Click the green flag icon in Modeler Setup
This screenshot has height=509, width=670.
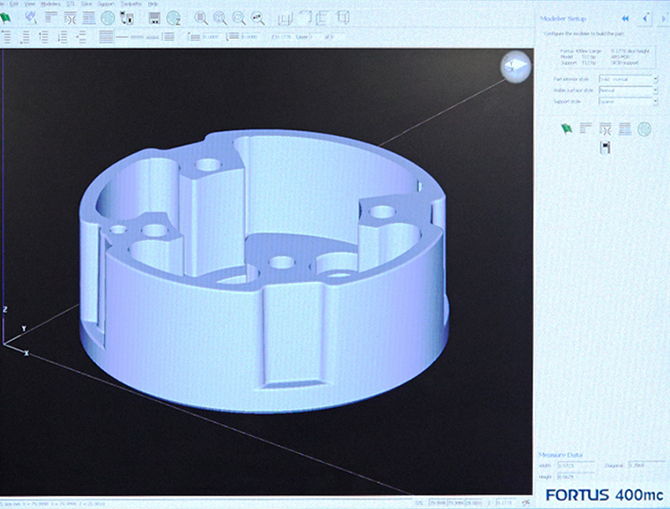[x=566, y=128]
